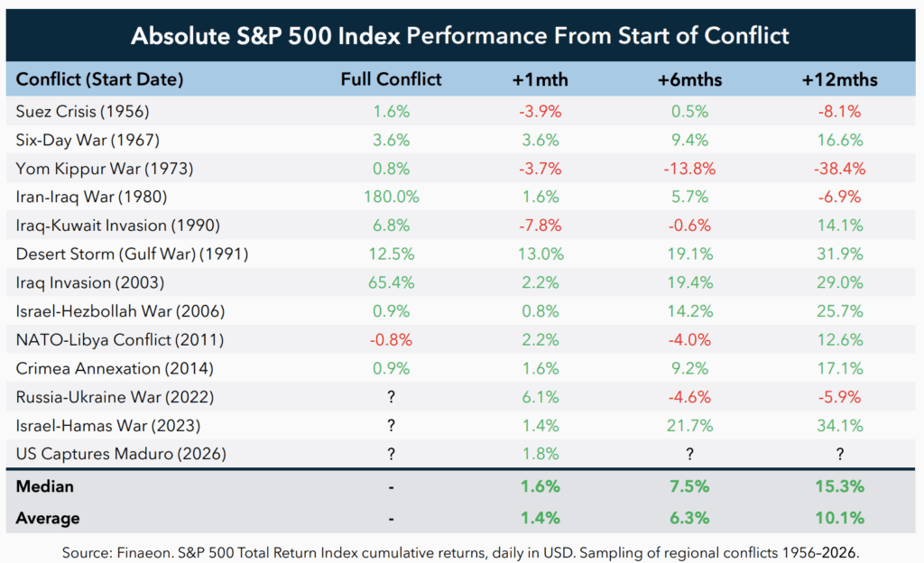Select the 65.4% Iraq Invasion full conflict value
The width and height of the screenshot is (924, 563).
point(391,283)
